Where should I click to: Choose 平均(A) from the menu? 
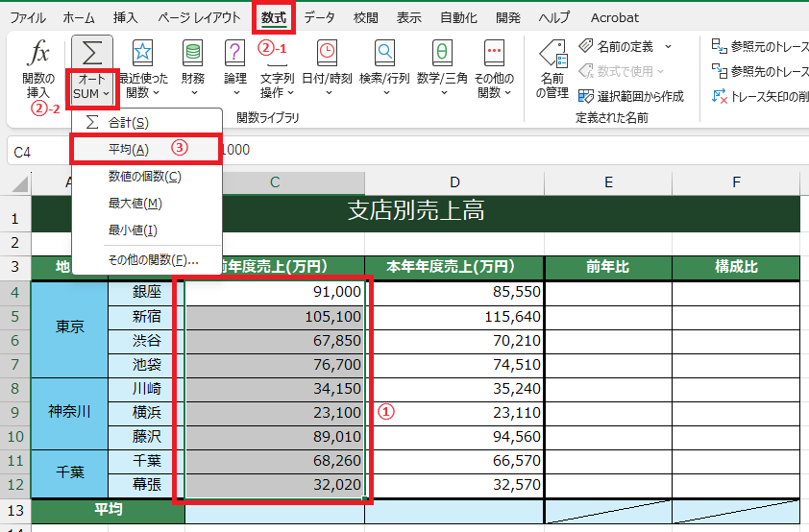[x=147, y=149]
